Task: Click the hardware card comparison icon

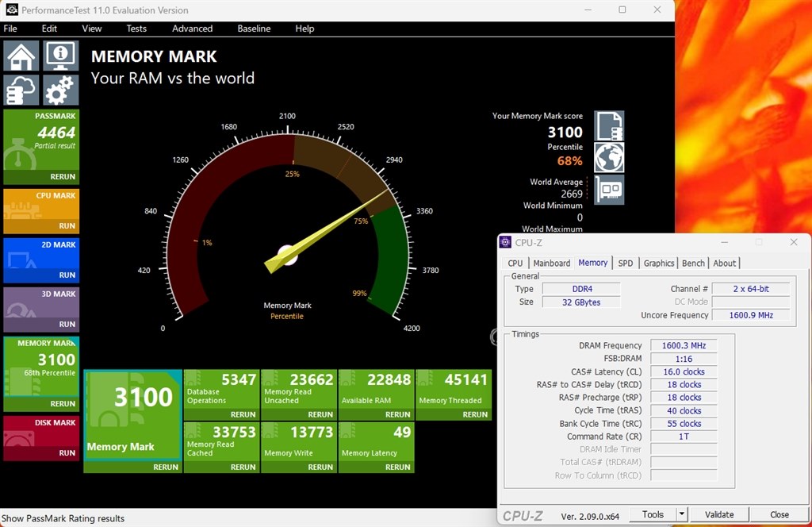Action: 609,190
